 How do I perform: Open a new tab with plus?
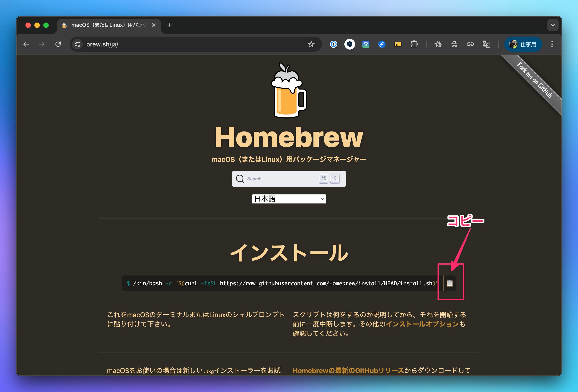170,25
